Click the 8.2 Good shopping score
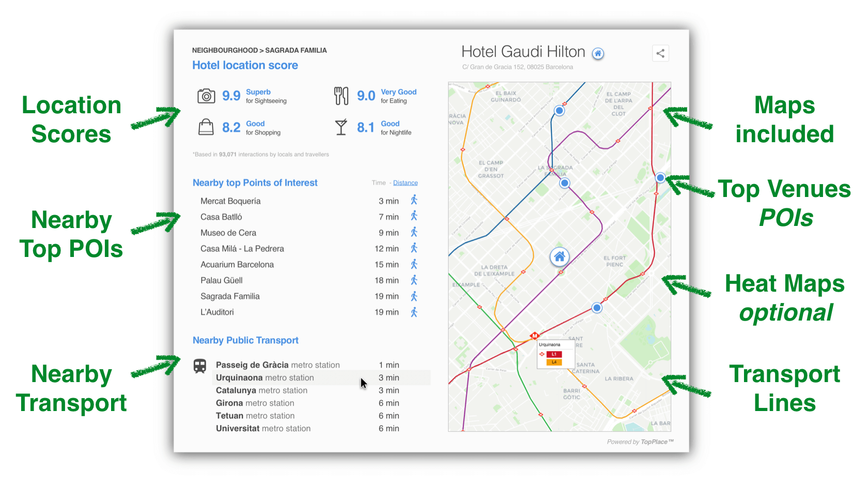868x486 pixels. coord(251,128)
